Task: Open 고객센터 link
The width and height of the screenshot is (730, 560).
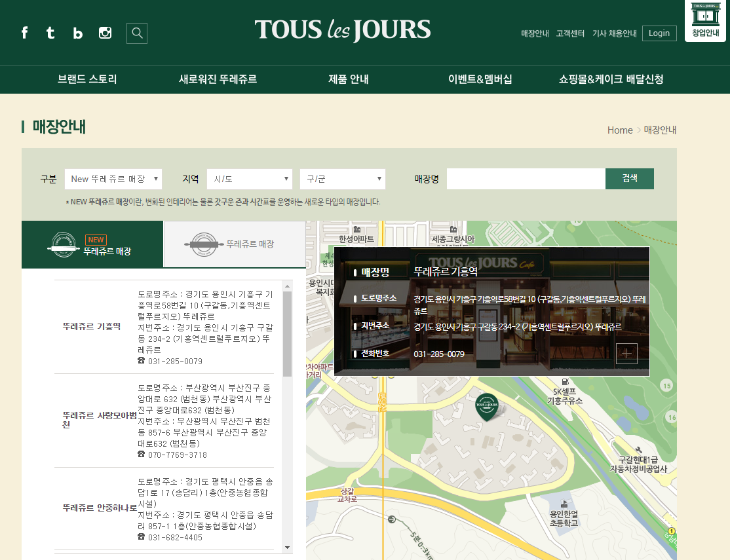Action: (570, 33)
